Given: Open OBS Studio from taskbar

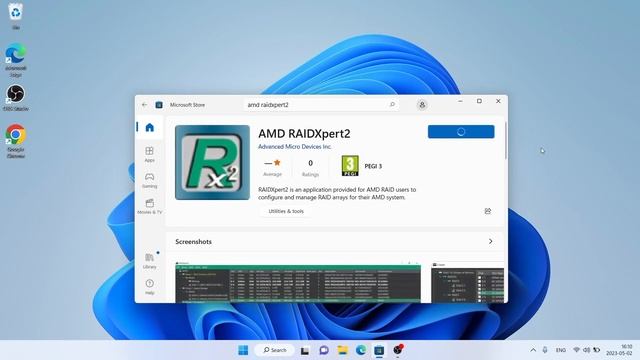Looking at the screenshot, I should pos(398,350).
